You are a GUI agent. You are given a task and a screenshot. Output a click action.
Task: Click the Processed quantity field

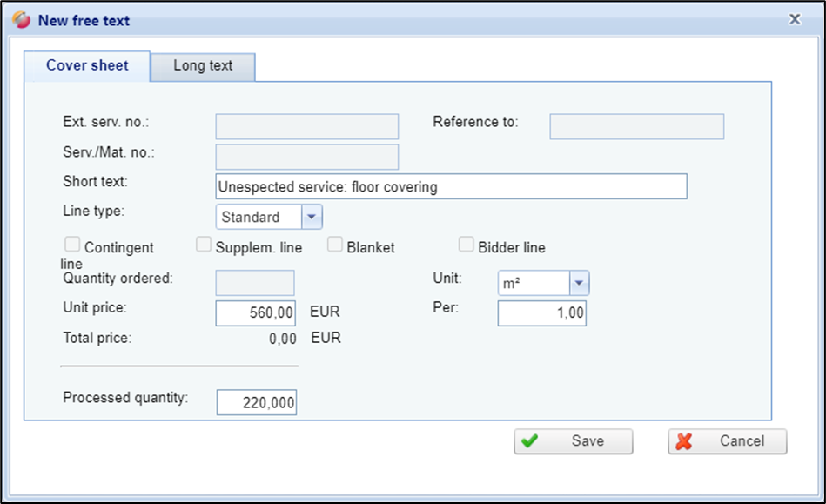pos(256,401)
